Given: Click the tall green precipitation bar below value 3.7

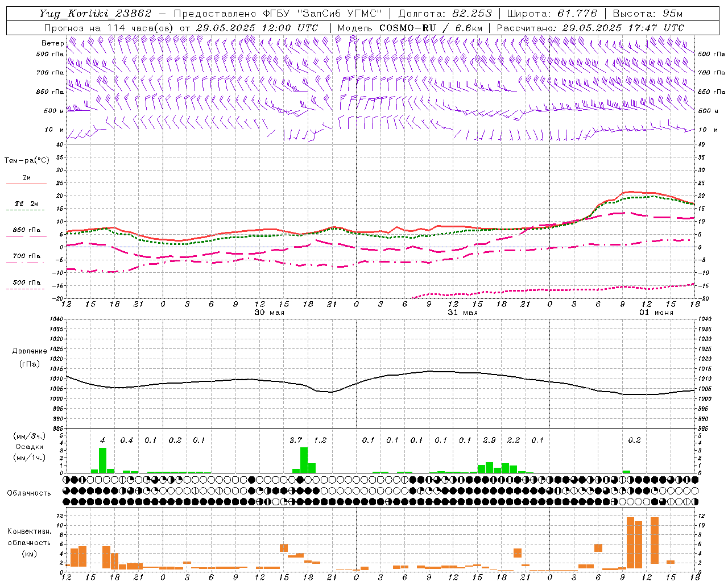Looking at the screenshot, I should [304, 460].
